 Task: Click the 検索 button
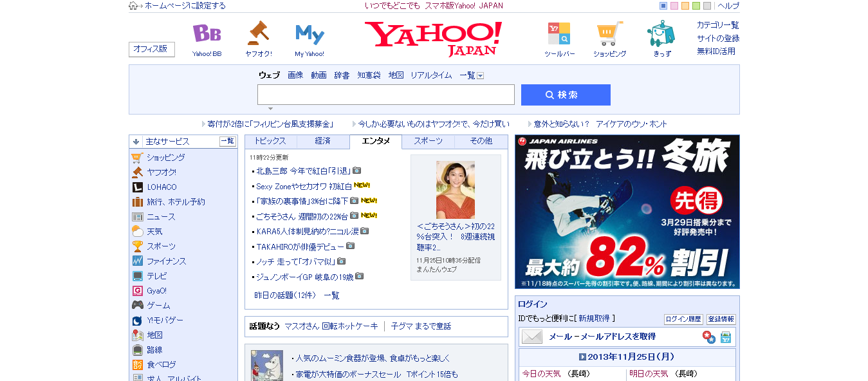coord(566,95)
